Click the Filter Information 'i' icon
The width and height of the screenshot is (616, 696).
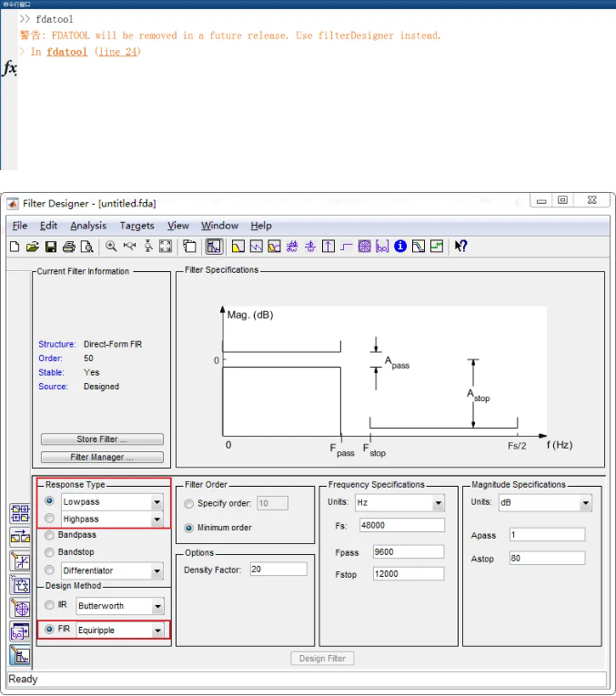(400, 247)
